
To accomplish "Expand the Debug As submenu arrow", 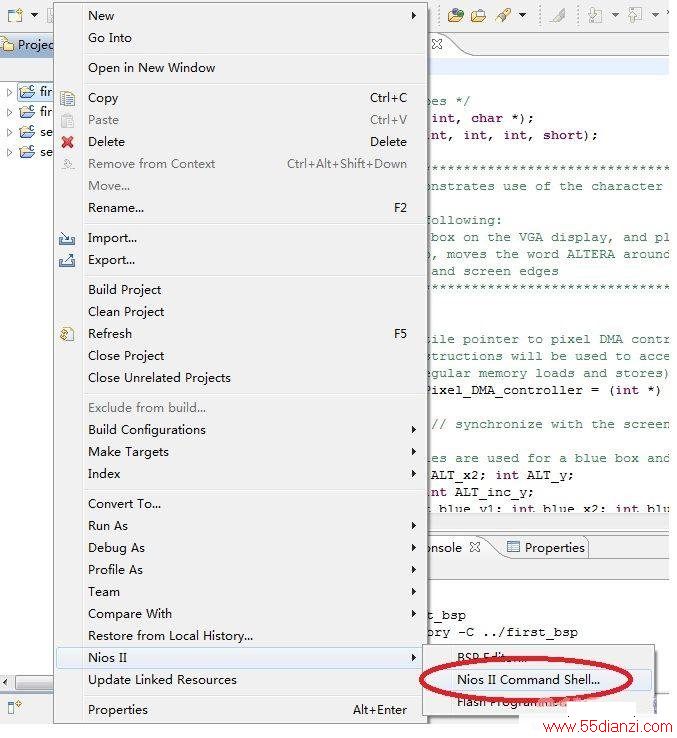I will [413, 548].
